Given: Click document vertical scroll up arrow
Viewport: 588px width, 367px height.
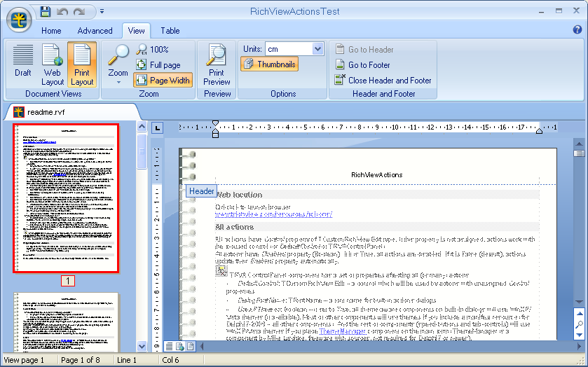Looking at the screenshot, I should tap(579, 144).
